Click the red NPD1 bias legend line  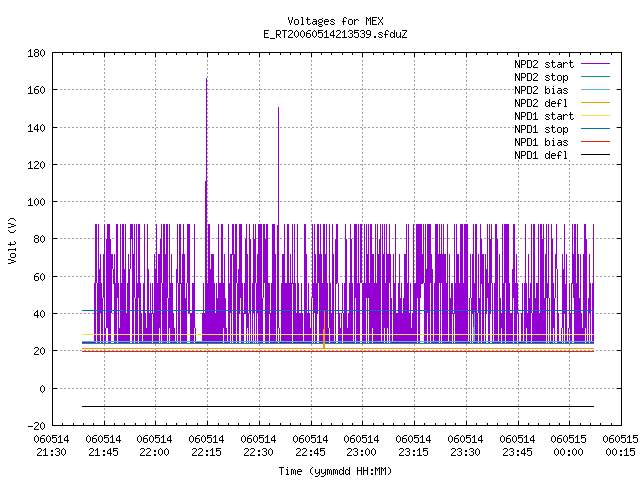595,142
